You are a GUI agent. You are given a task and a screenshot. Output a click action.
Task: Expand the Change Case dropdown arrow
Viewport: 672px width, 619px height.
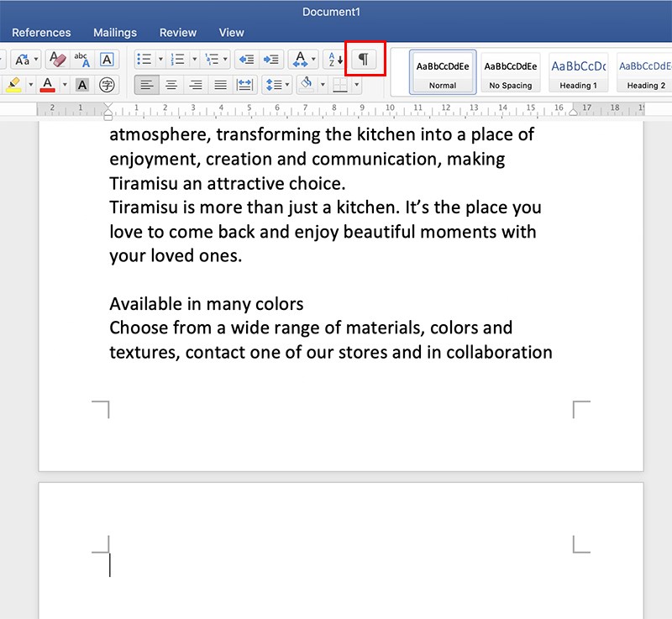(36, 59)
